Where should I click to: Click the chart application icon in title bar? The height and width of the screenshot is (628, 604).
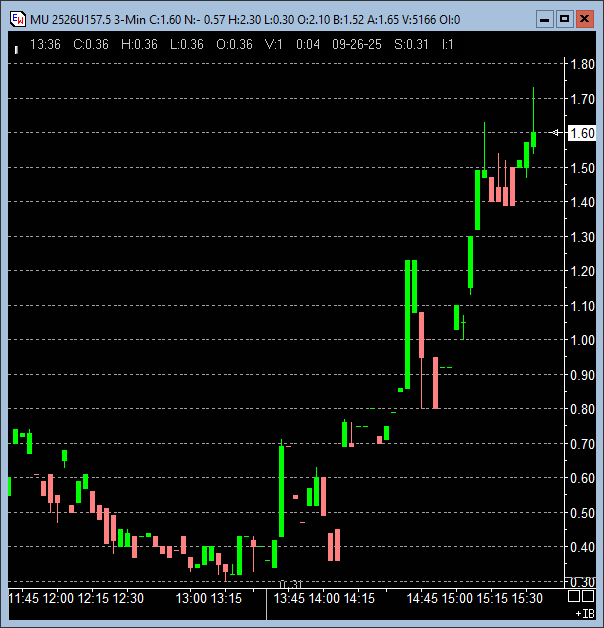16,19
